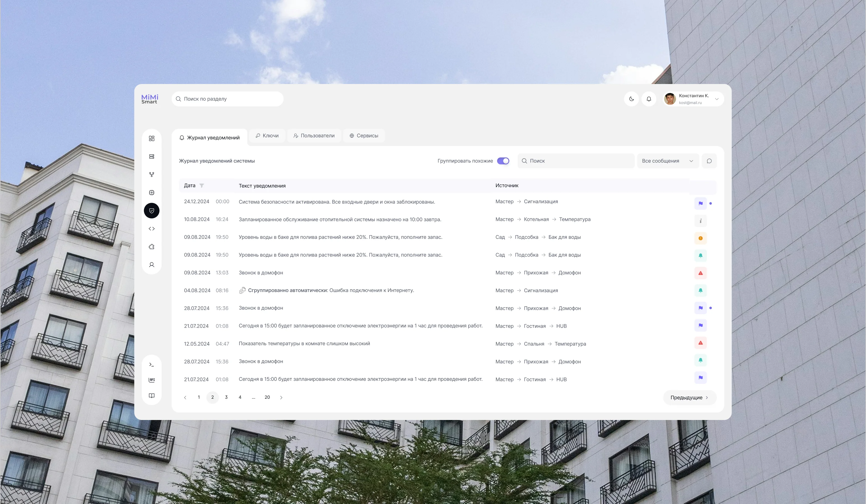Click the red alert icon on 12.05.2024 row
Screen dimensions: 866x504
click(700, 343)
